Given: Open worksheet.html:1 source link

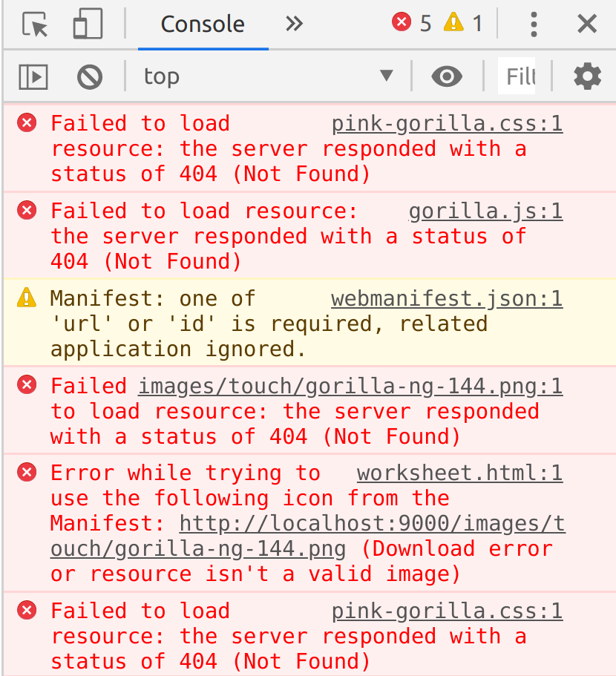Looking at the screenshot, I should click(460, 473).
